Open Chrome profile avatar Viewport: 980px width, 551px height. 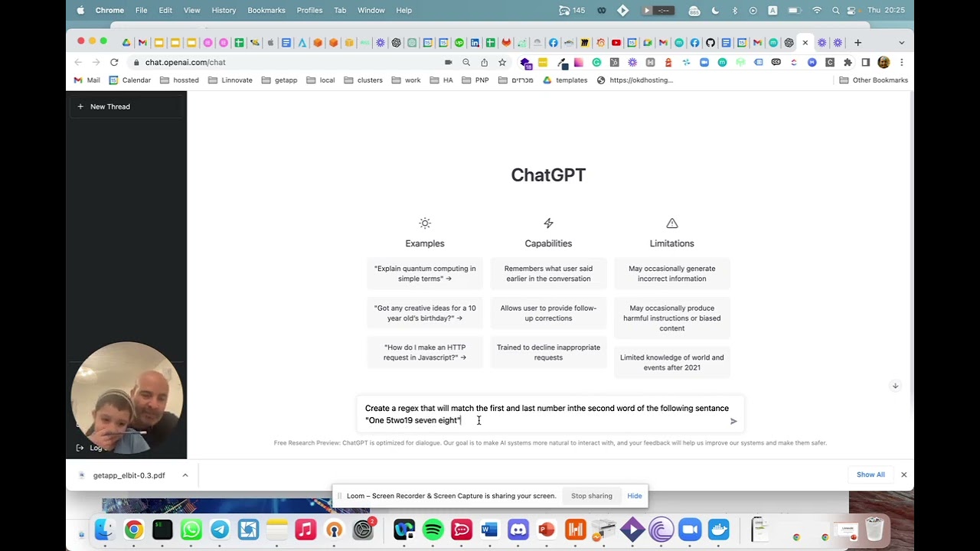[x=884, y=62]
